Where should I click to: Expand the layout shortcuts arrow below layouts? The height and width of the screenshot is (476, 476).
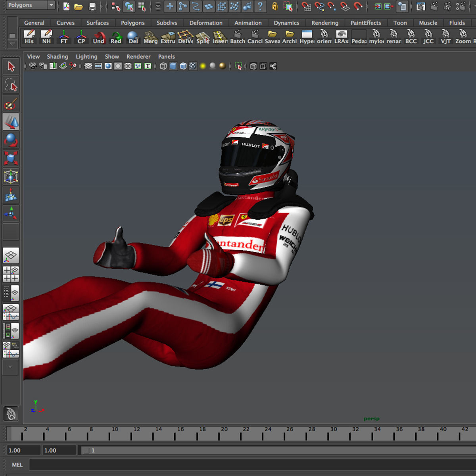[x=11, y=367]
